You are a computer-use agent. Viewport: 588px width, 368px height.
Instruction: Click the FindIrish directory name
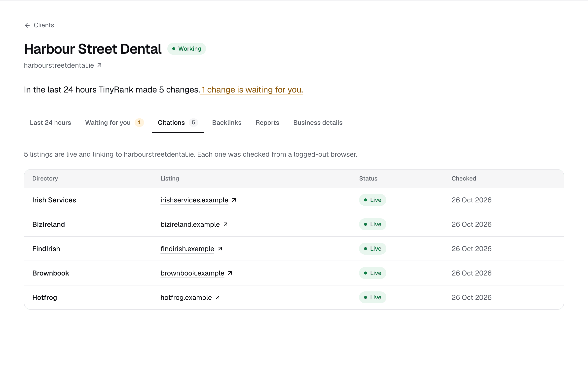46,249
